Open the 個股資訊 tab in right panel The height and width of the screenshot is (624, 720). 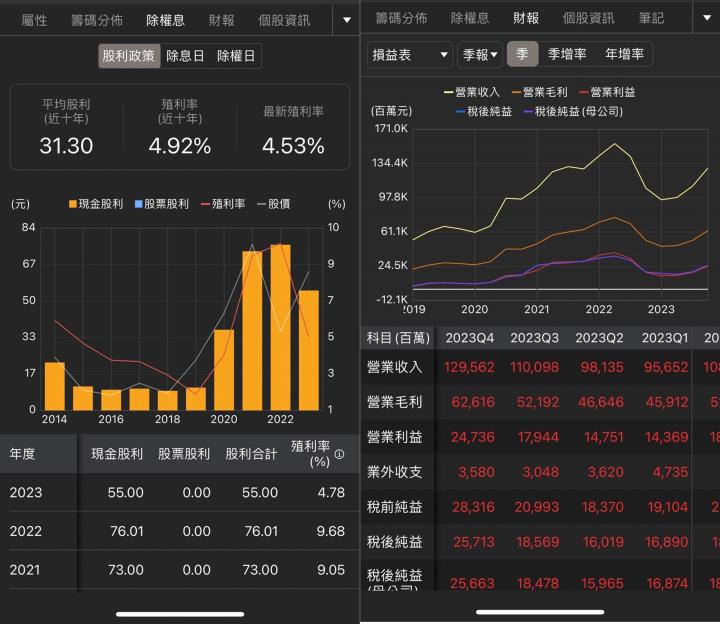(588, 18)
